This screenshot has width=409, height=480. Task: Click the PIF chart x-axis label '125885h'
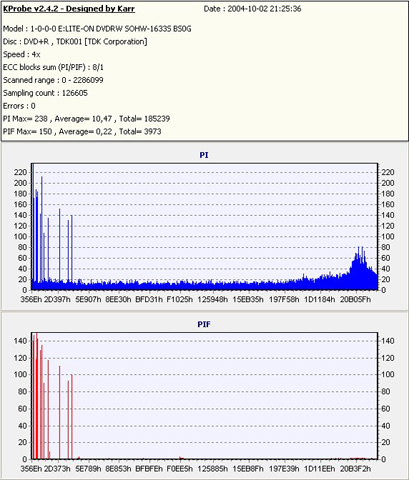(213, 469)
